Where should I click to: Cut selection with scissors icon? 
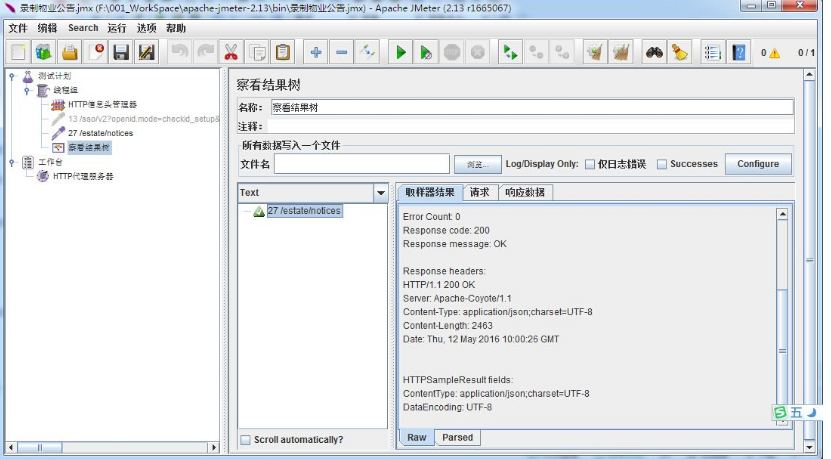click(231, 52)
